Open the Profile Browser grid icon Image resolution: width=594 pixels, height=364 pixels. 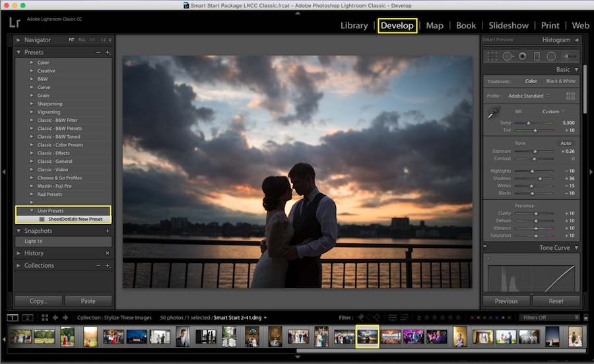click(x=570, y=96)
